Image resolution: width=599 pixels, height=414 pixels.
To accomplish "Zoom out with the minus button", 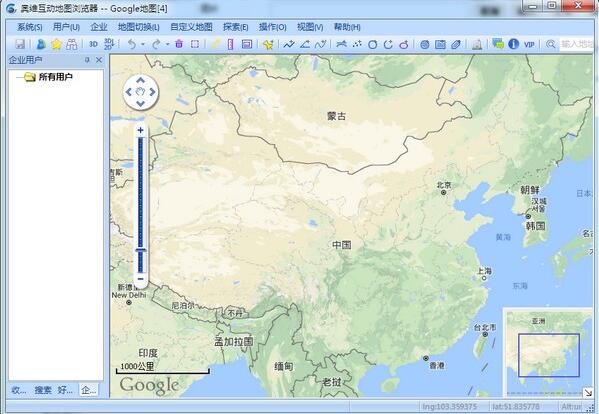I will click(x=141, y=279).
